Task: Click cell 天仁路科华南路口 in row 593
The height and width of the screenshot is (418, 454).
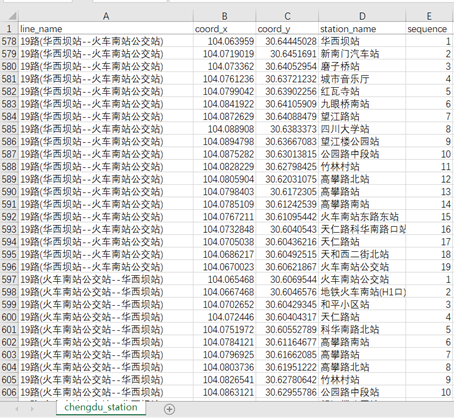Action: tap(362, 229)
